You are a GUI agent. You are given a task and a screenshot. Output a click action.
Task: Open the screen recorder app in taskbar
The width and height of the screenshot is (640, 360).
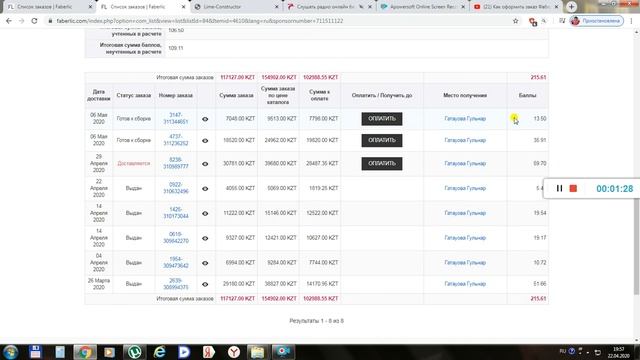pos(283,352)
